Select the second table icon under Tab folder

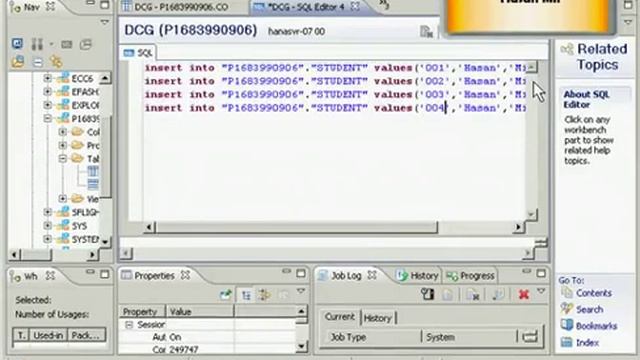pyautogui.click(x=93, y=184)
